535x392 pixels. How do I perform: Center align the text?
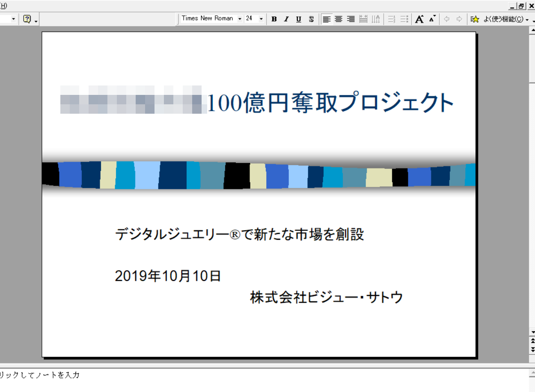339,19
